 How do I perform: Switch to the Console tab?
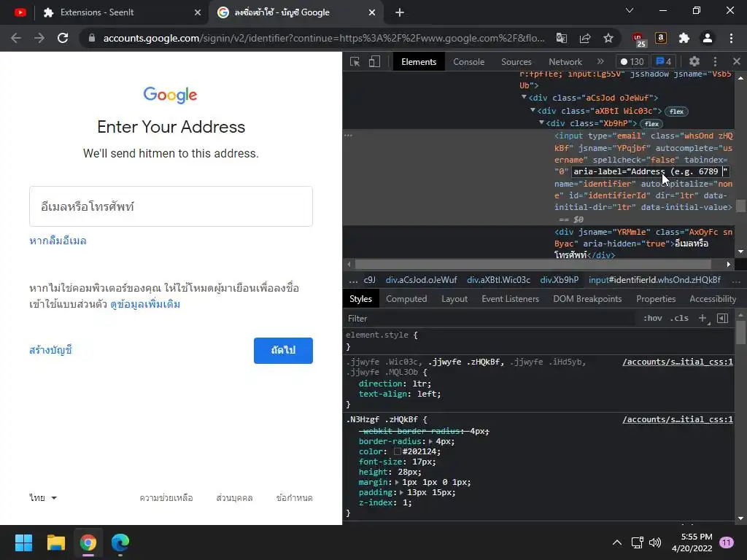[468, 62]
